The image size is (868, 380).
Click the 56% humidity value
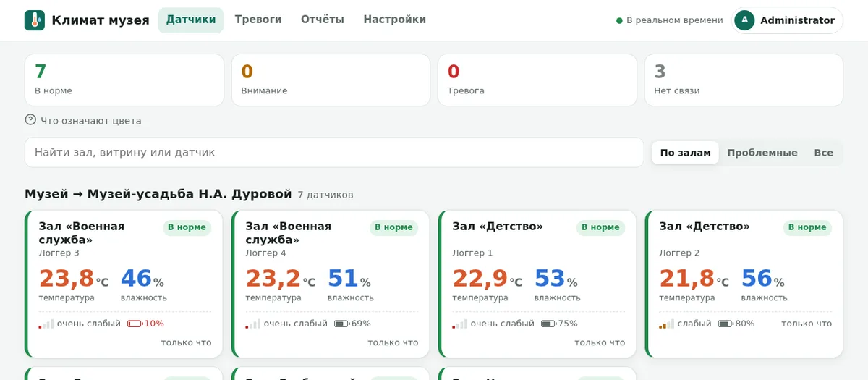coord(762,279)
